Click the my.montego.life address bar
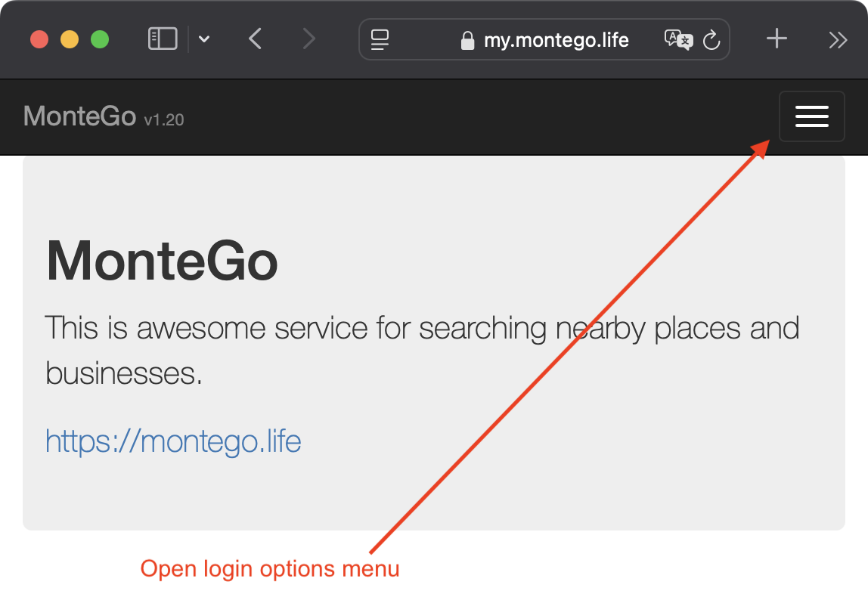 coord(556,40)
